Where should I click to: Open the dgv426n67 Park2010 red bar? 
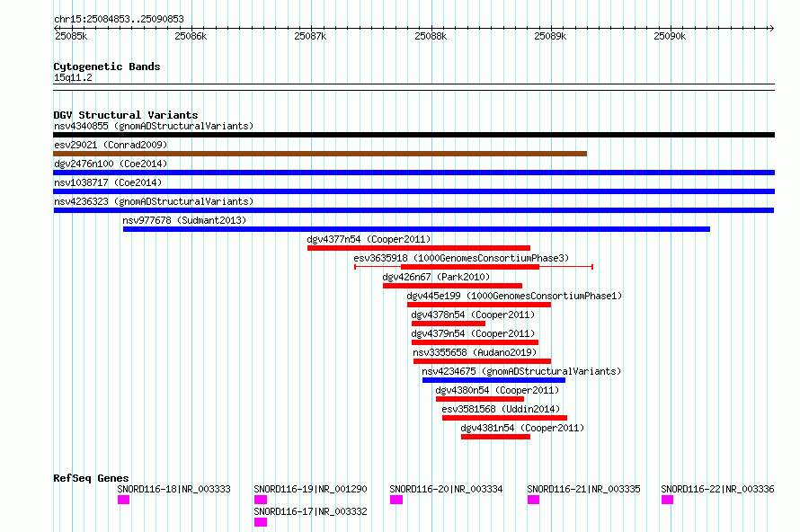[452, 286]
